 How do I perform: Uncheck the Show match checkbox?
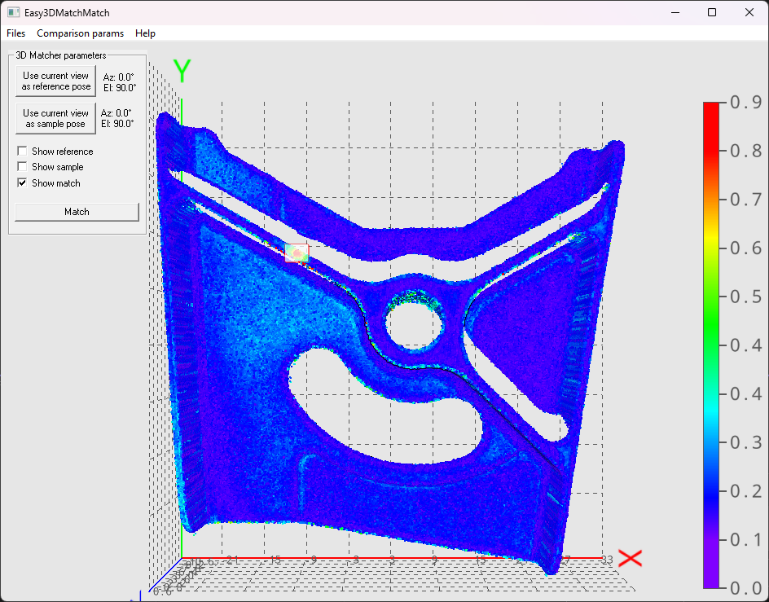[x=22, y=183]
